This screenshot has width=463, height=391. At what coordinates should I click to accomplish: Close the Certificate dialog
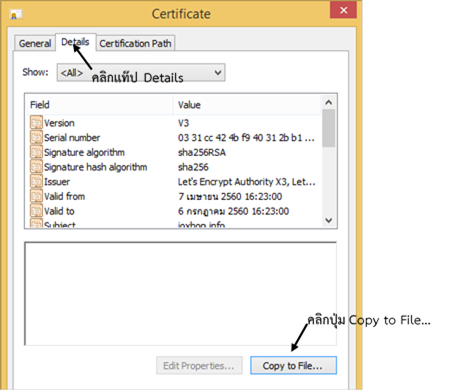(343, 10)
